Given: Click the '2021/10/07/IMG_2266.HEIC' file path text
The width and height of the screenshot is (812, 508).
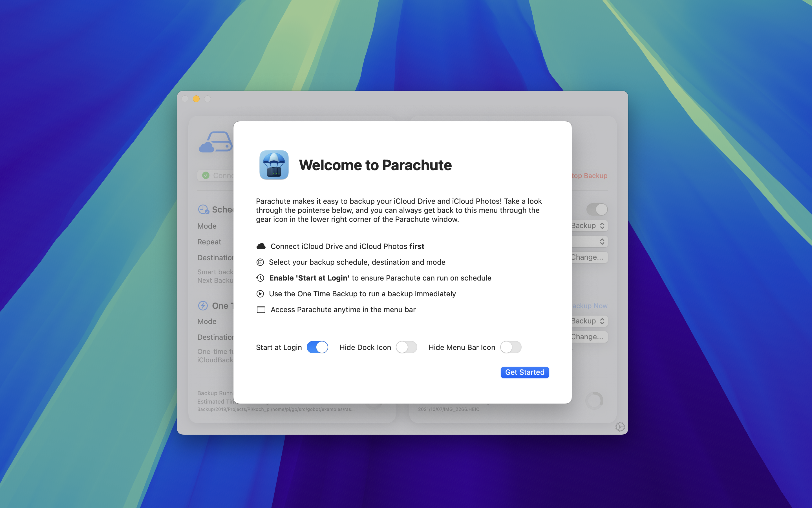Looking at the screenshot, I should [449, 409].
